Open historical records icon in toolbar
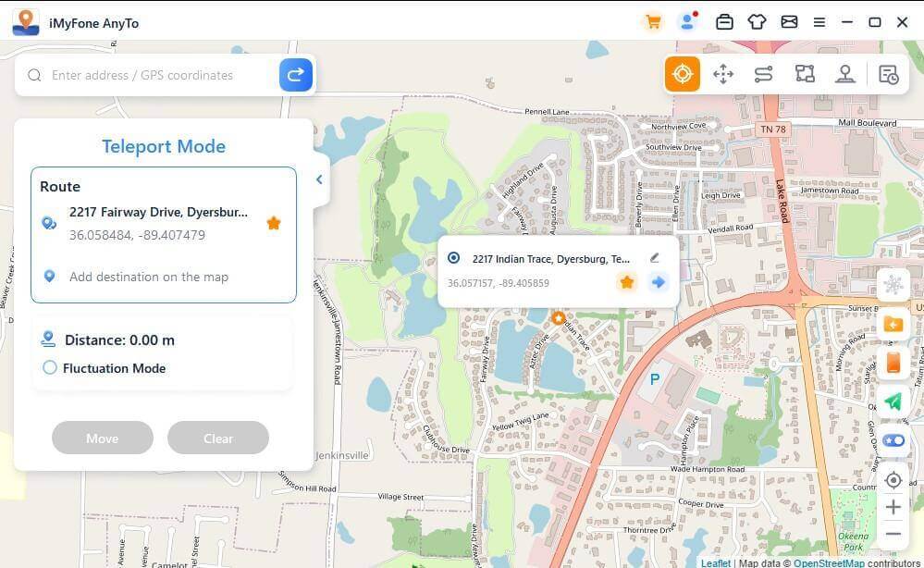Screen dimensions: 924x568 (x=888, y=74)
